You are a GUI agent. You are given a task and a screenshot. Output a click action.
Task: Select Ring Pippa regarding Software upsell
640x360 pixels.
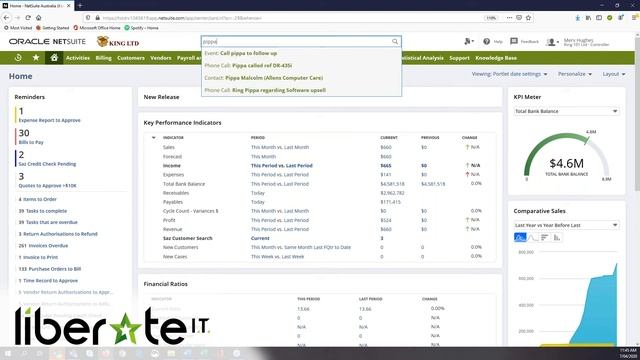[301, 90]
